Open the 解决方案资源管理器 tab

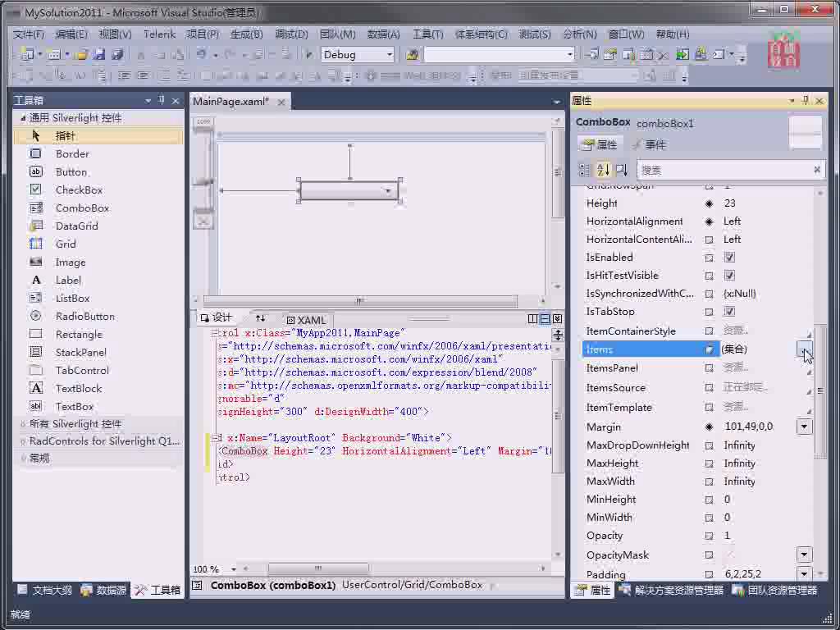[x=671, y=591]
